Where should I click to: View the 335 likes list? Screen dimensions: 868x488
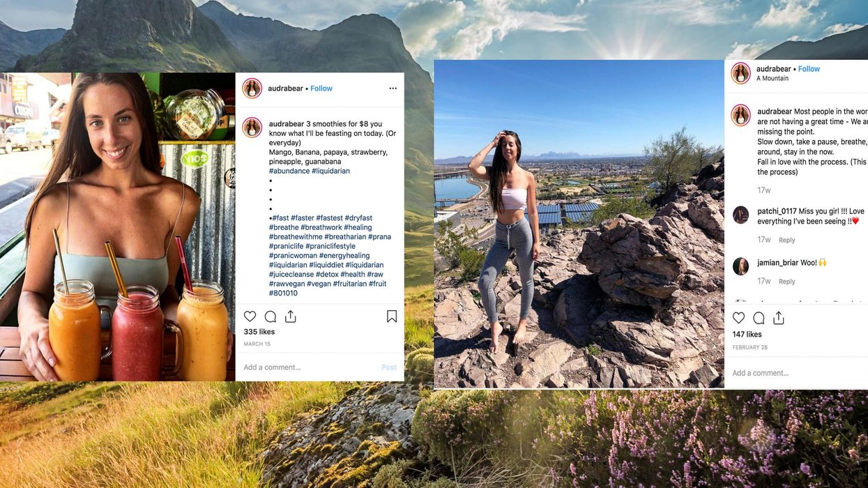coord(259,332)
